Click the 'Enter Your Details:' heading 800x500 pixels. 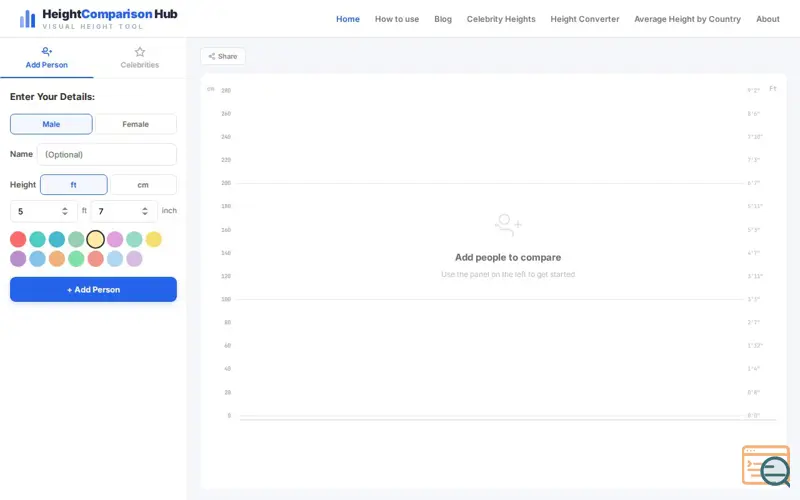(x=52, y=96)
